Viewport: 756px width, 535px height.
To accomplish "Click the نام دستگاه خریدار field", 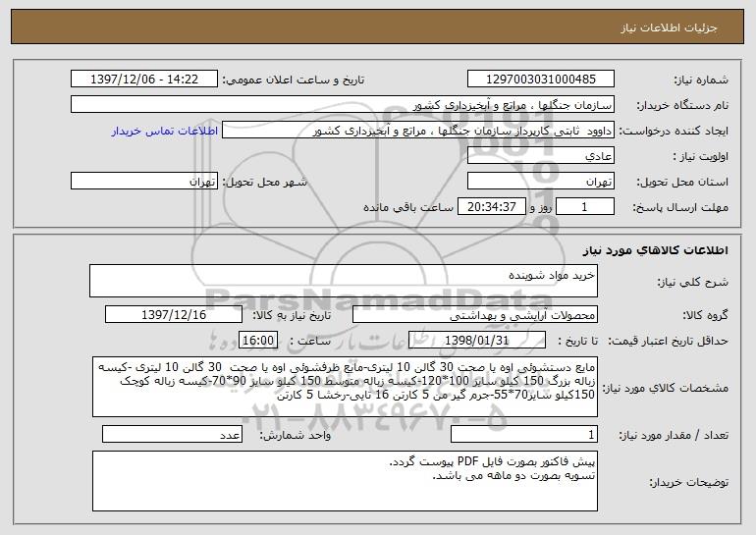I will (343, 105).
